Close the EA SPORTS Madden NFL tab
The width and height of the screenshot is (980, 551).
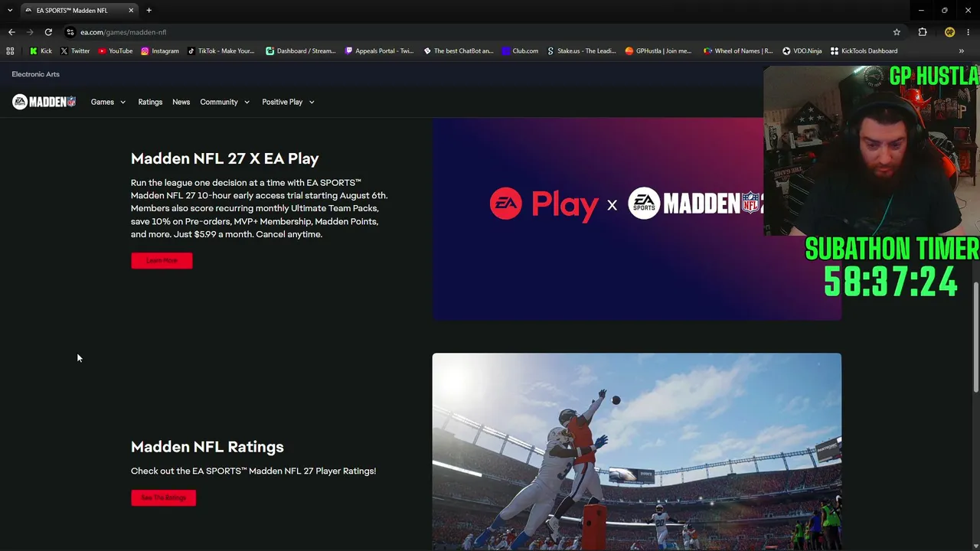pyautogui.click(x=131, y=11)
